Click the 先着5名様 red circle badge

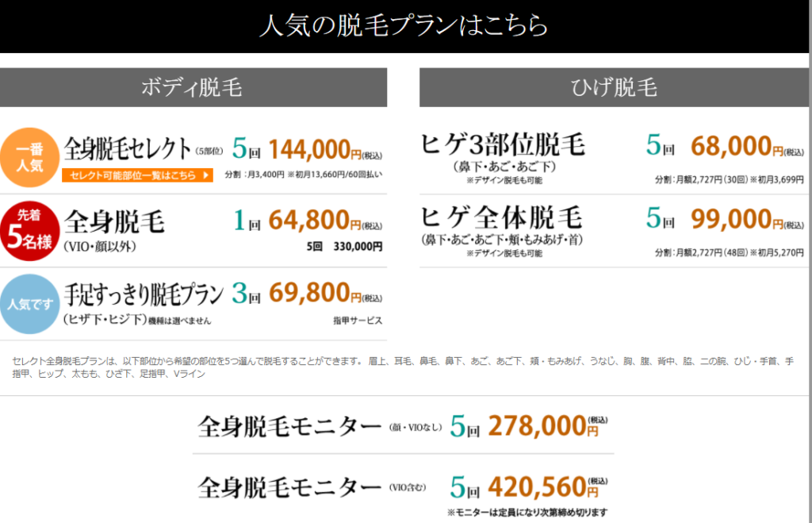pyautogui.click(x=29, y=231)
